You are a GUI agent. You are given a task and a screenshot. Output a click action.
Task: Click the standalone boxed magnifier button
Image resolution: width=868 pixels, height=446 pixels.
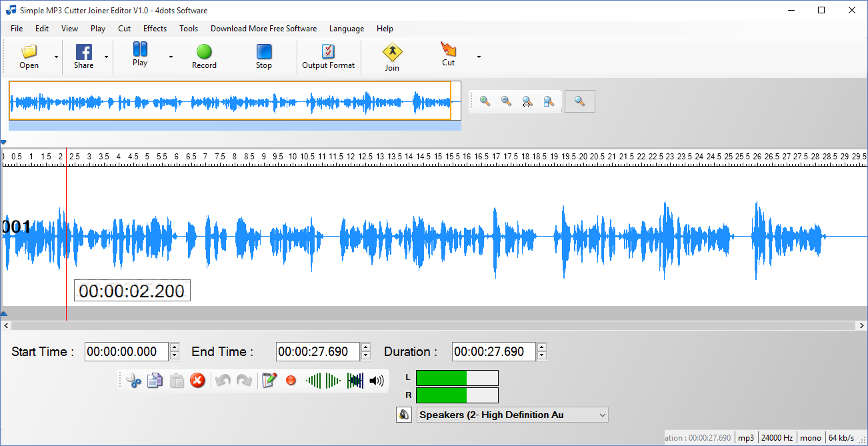580,101
